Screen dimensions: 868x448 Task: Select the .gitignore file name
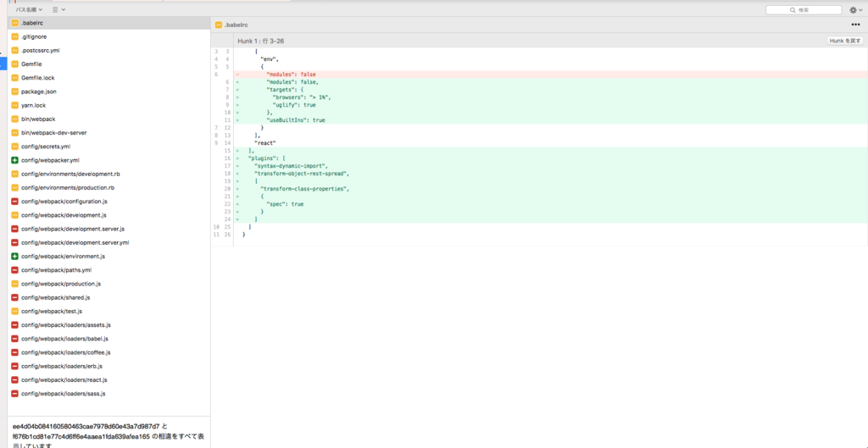34,36
